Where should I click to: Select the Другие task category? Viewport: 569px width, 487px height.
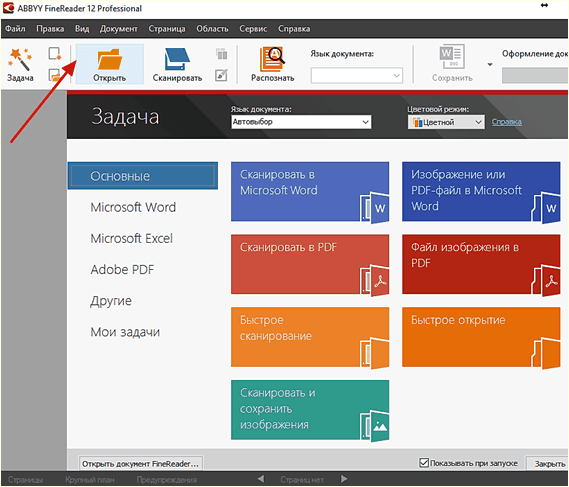111,301
